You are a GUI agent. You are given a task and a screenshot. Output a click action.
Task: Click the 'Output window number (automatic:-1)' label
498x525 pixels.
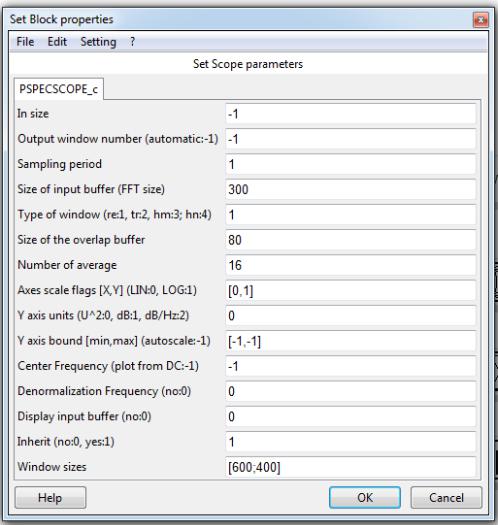[x=118, y=139]
